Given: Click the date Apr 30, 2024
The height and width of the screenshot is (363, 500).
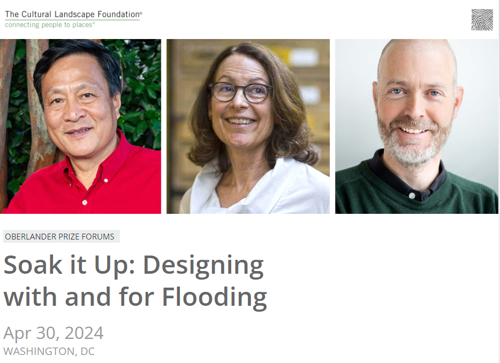Looking at the screenshot, I should tap(53, 333).
